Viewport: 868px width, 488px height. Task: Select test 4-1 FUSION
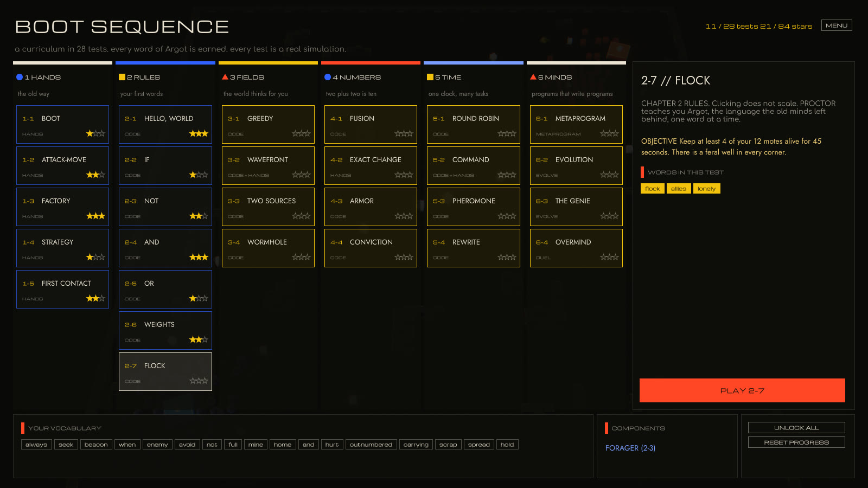(x=371, y=124)
